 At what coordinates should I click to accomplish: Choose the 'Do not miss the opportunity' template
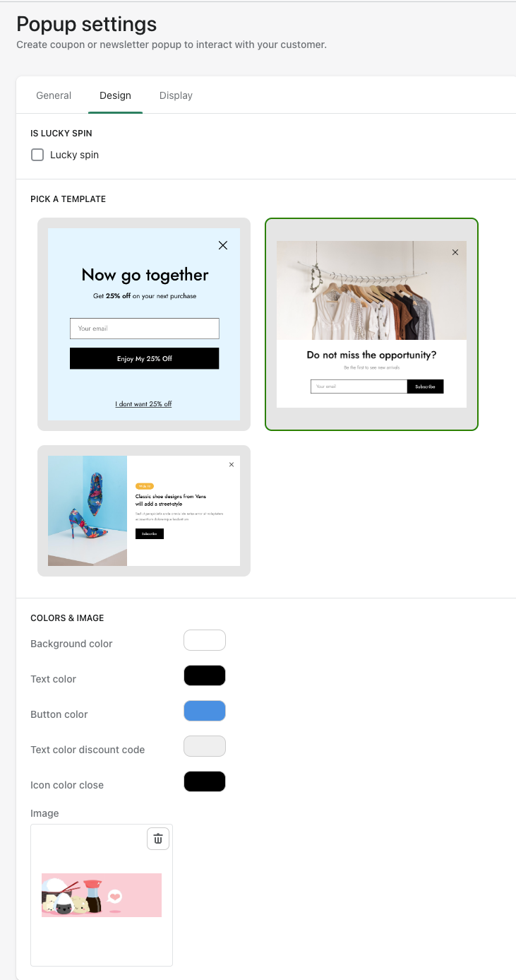pos(371,324)
